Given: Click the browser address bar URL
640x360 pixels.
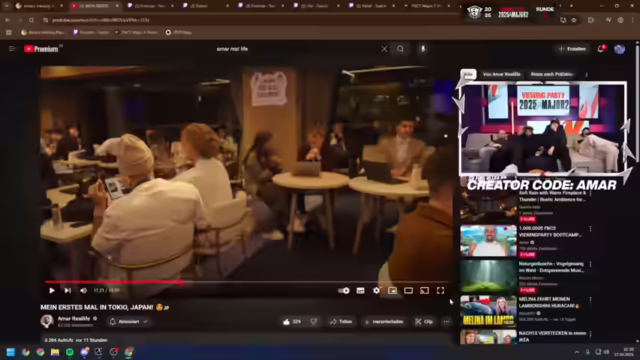Looking at the screenshot, I should click(x=101, y=20).
